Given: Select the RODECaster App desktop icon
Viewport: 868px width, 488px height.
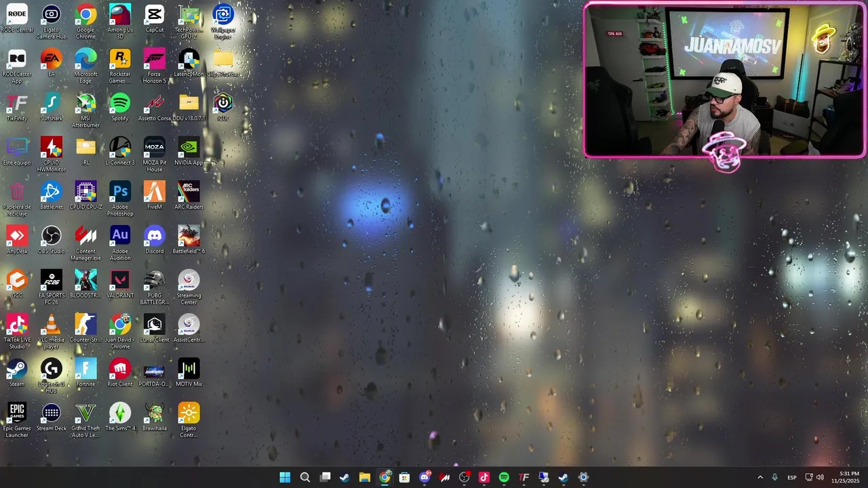Looking at the screenshot, I should tap(17, 66).
